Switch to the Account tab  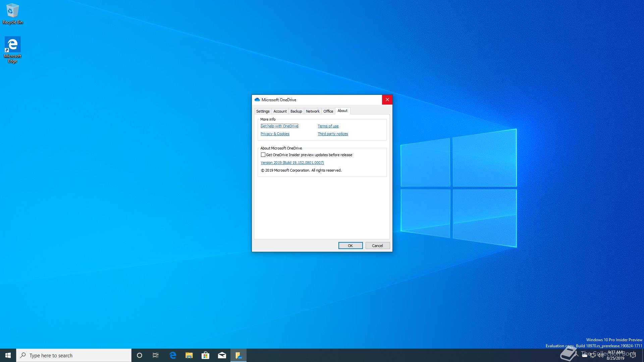pos(280,111)
